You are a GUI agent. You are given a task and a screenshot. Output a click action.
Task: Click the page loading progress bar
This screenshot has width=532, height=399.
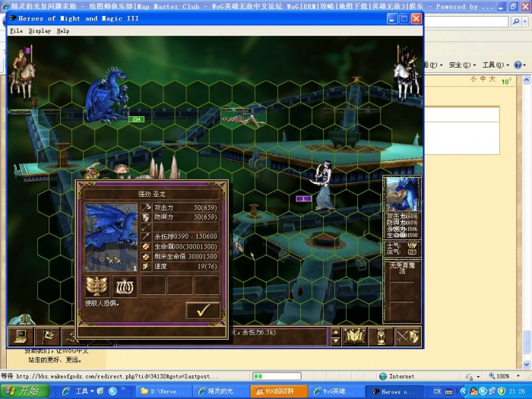[277, 376]
